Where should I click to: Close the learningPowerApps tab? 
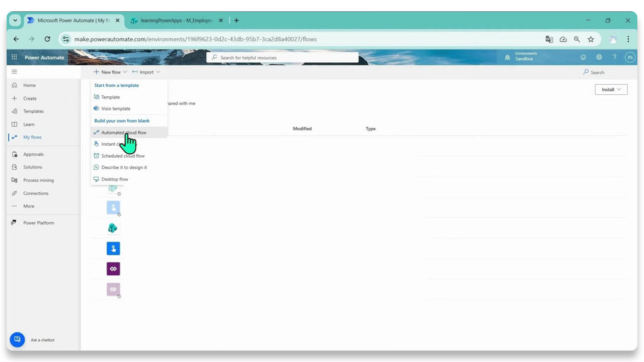[221, 21]
